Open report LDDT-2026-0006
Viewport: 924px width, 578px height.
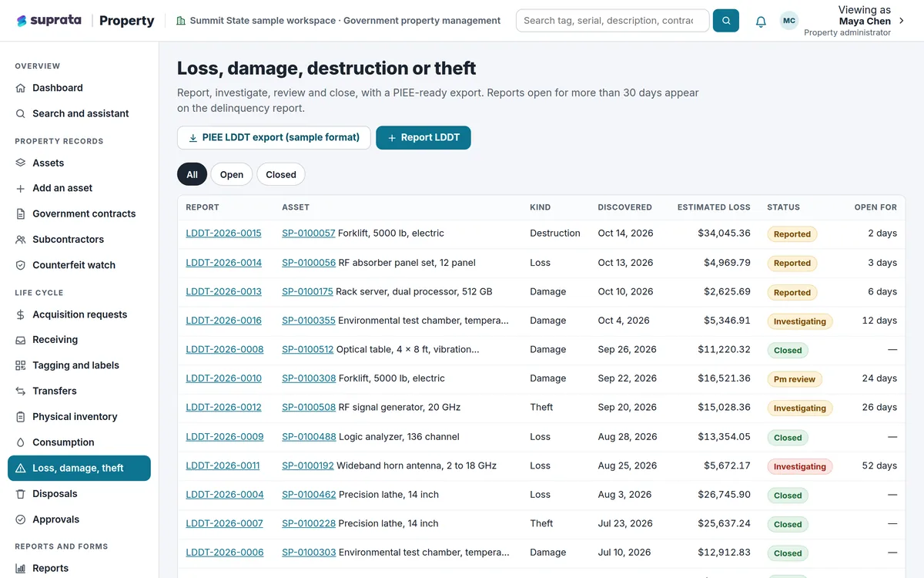tap(225, 553)
